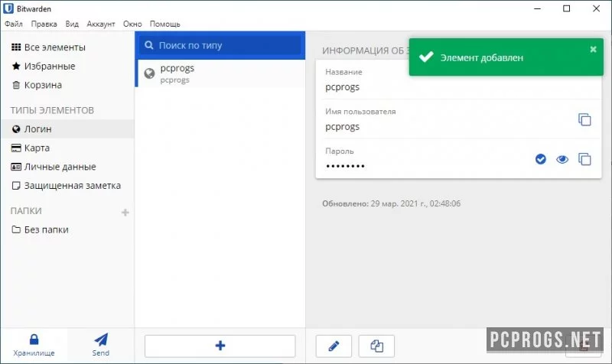Open the Файл menu

pos(14,24)
